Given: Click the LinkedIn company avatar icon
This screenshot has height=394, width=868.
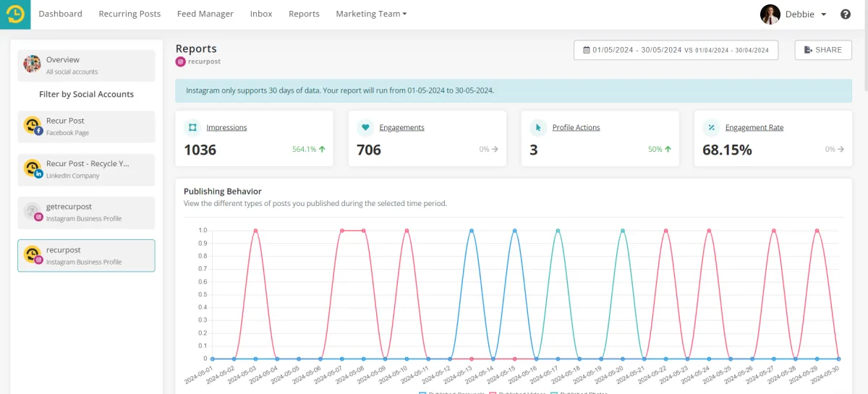Looking at the screenshot, I should [33, 169].
